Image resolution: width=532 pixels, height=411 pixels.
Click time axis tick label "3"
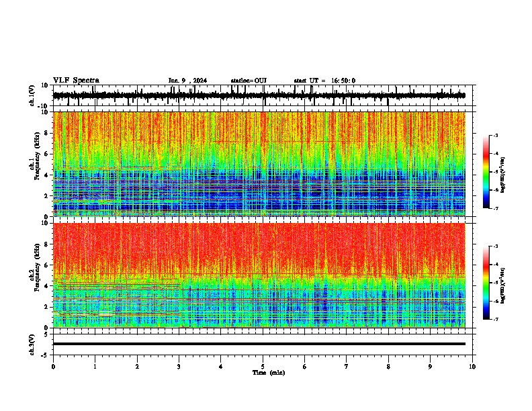[x=179, y=367]
